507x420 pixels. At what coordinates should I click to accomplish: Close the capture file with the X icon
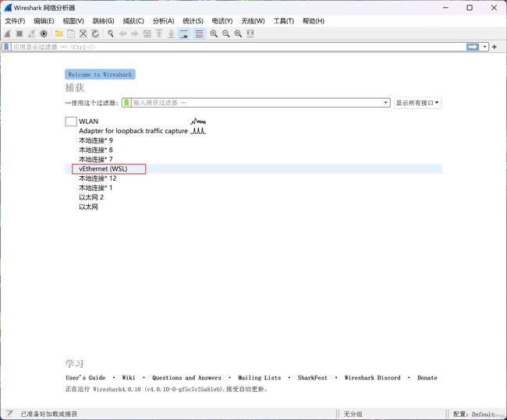click(83, 34)
